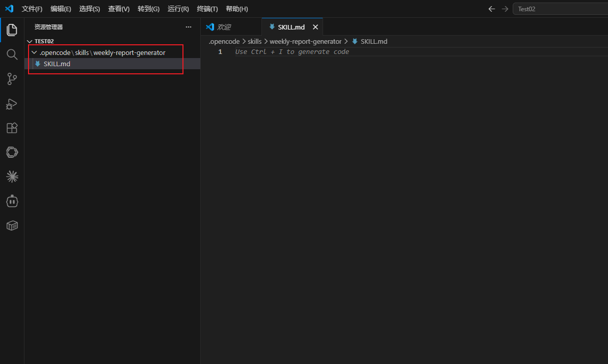The width and height of the screenshot is (608, 364).
Task: Go back with the left arrow
Action: click(x=492, y=9)
